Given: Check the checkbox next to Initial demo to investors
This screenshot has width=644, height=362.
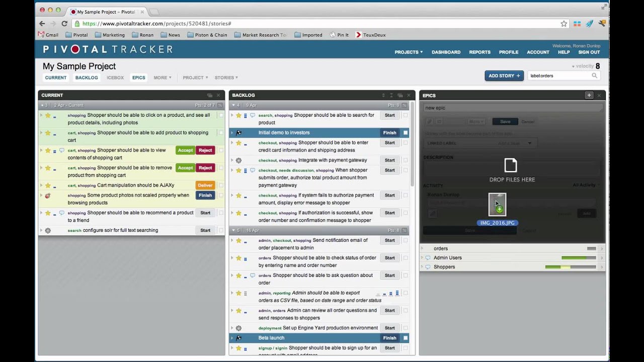Looking at the screenshot, I should tap(406, 132).
